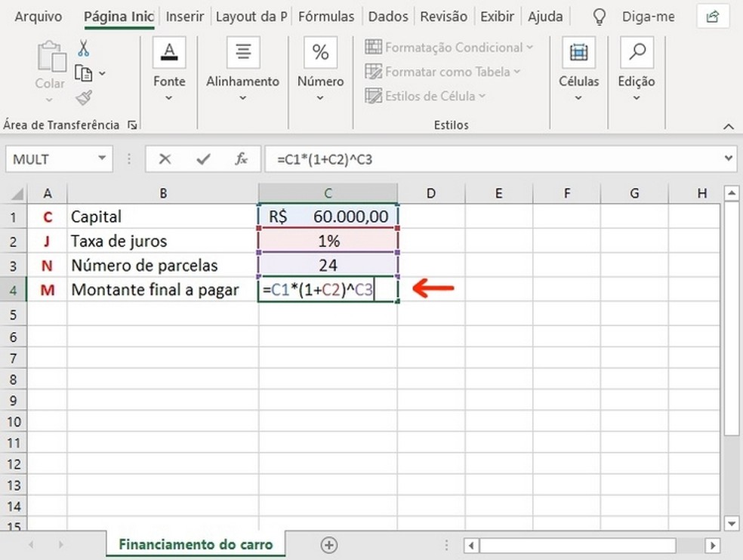Click the Copiar (copy) icon
The width and height of the screenshot is (743, 560).
coord(85,72)
